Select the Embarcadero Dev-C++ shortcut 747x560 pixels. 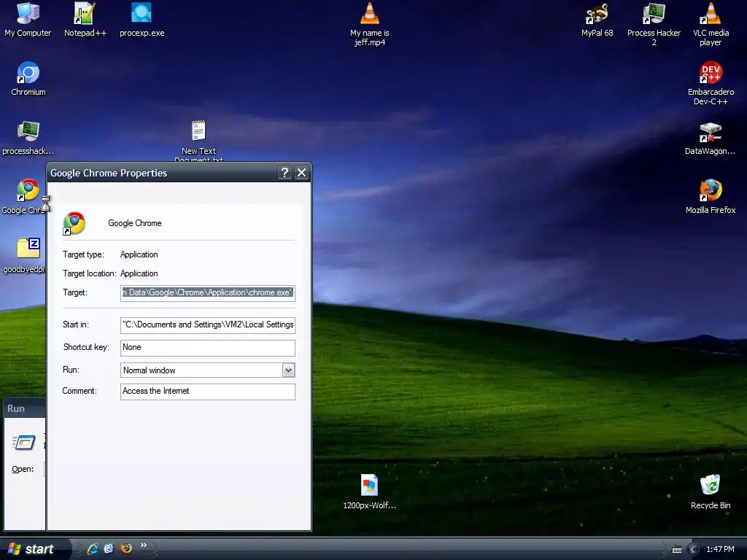tap(711, 83)
